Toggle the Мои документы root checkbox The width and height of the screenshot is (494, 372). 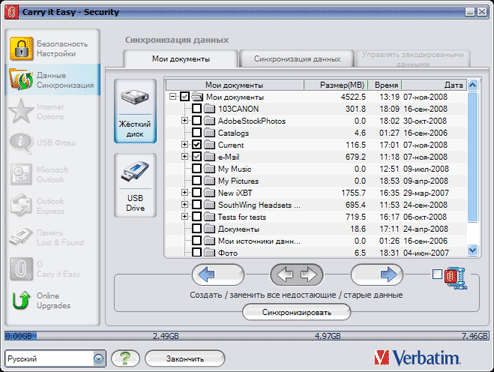(185, 97)
